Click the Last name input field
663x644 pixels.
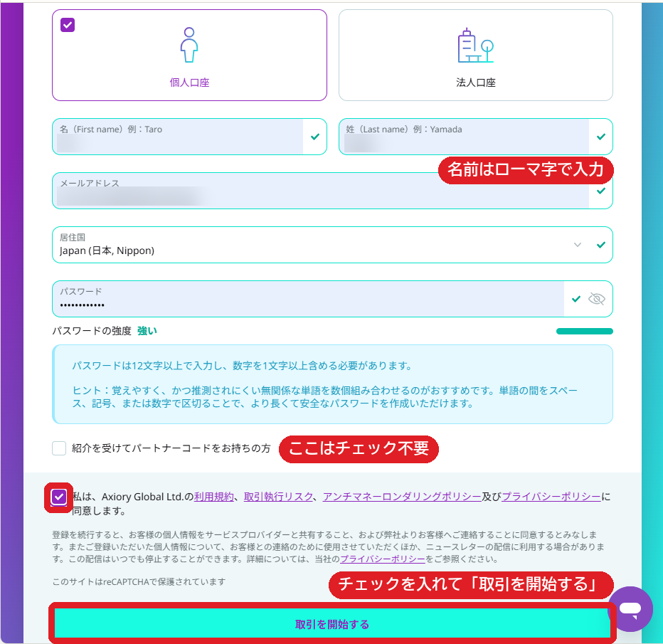coord(476,137)
